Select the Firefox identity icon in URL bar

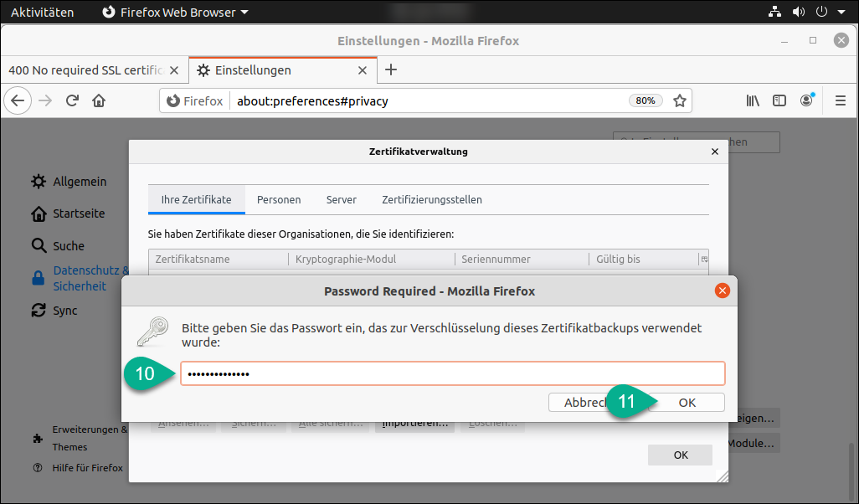pyautogui.click(x=195, y=100)
